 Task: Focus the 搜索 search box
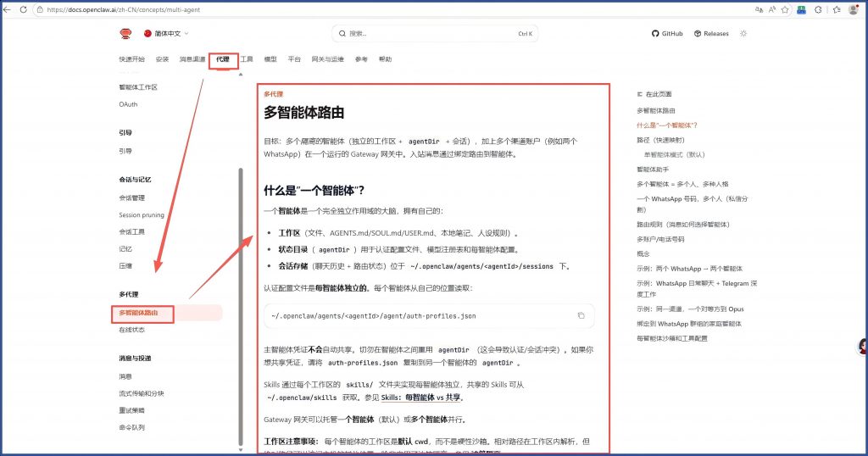(434, 34)
